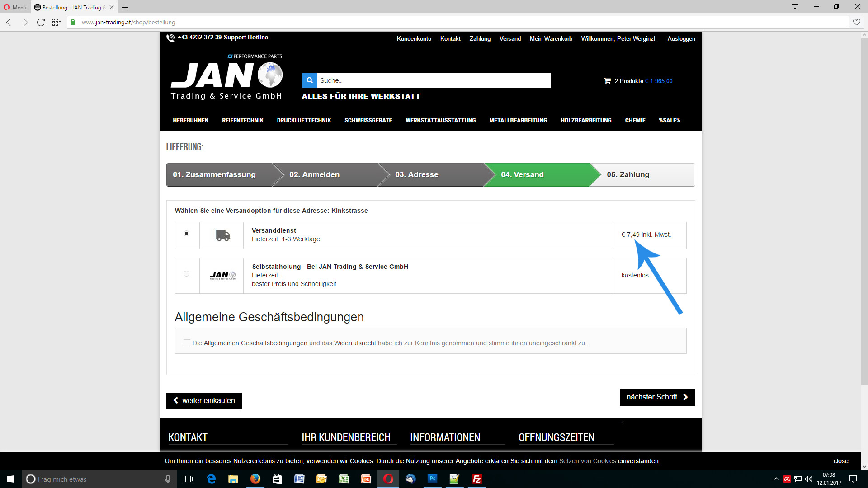Screen dimensions: 868x488
Task: Show hidden system tray icons
Action: (776, 479)
